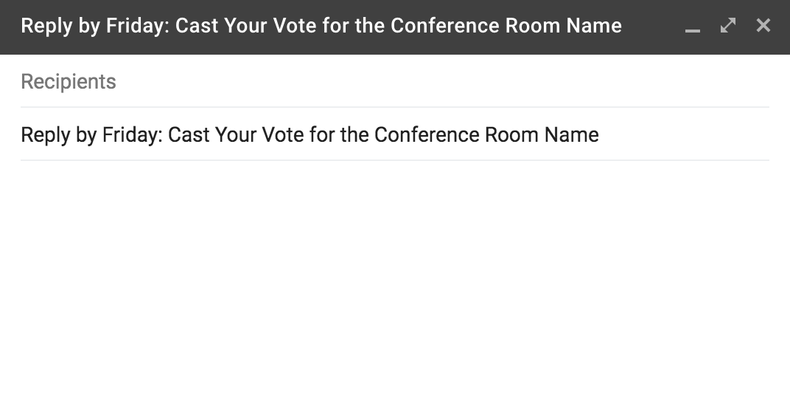Click the diagonal arrows pop-out icon
790x418 pixels.
(x=728, y=25)
